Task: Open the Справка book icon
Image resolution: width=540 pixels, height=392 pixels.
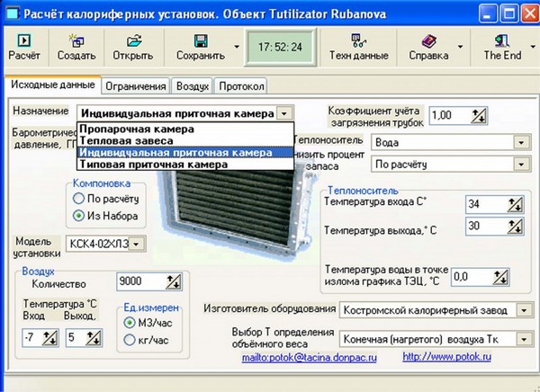Action: [428, 40]
